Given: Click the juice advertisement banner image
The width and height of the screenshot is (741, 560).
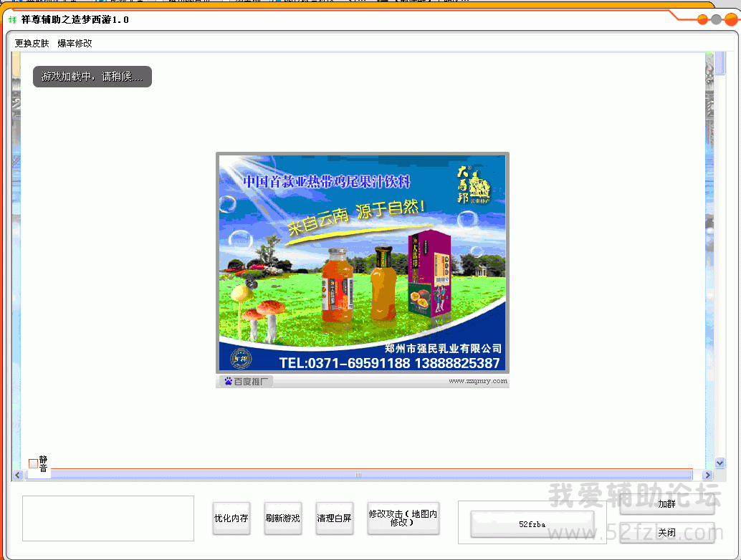Looking at the screenshot, I should pyautogui.click(x=363, y=263).
